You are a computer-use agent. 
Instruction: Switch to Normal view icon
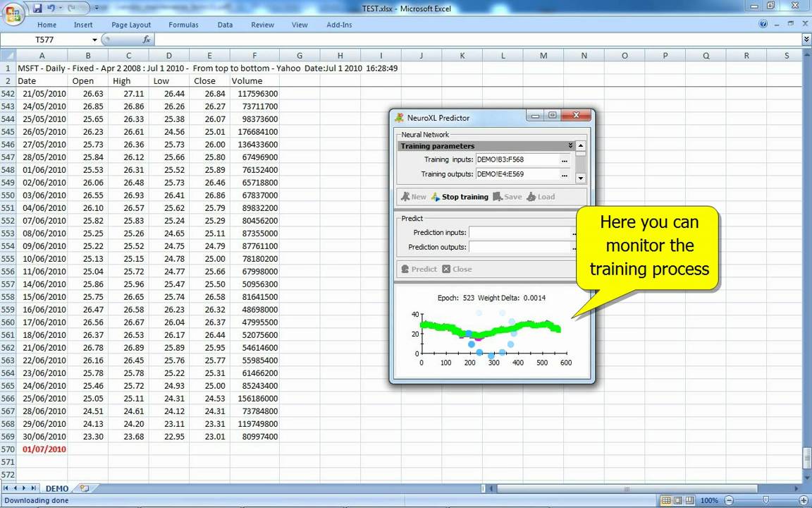[666, 501]
